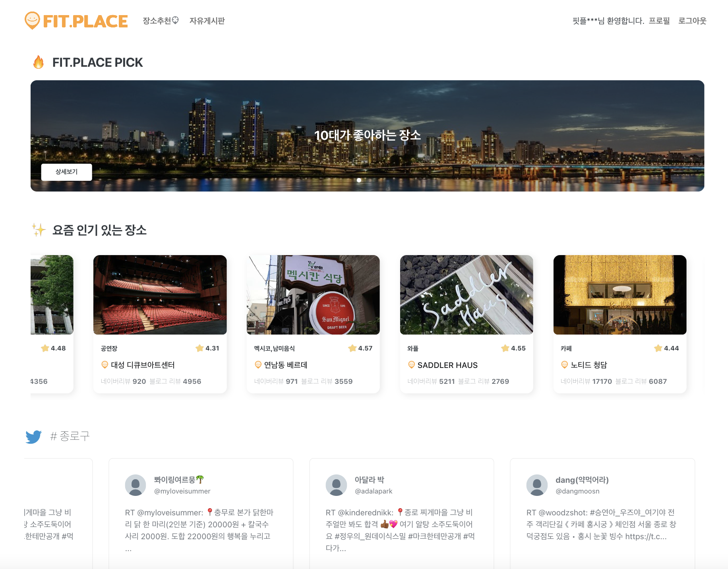
Task: Click the Twitter bird icon near #종로구
Action: click(x=34, y=436)
